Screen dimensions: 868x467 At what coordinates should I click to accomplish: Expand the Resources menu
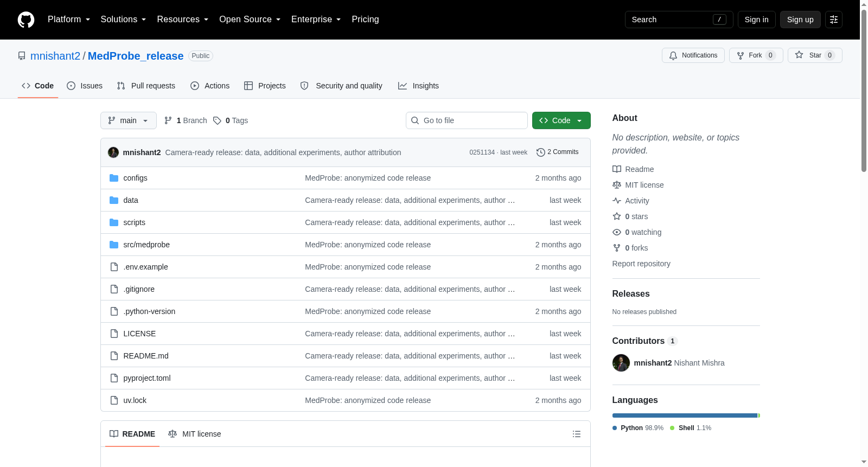182,20
